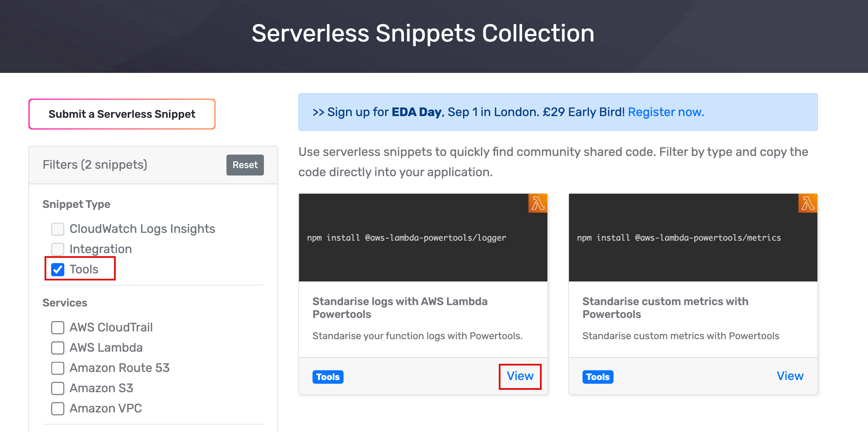The height and width of the screenshot is (432, 868).
Task: Click Tools badge on metrics card
Action: pos(598,377)
